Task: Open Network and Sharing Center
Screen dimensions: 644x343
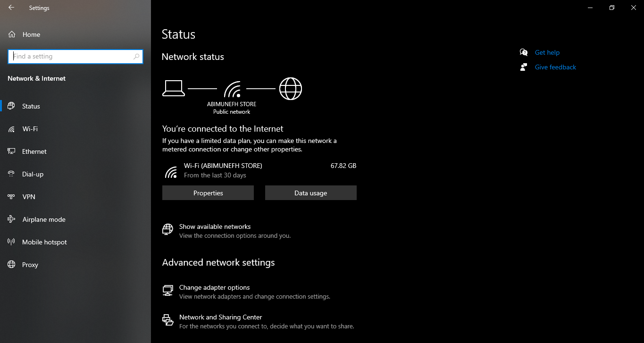Action: [220, 317]
